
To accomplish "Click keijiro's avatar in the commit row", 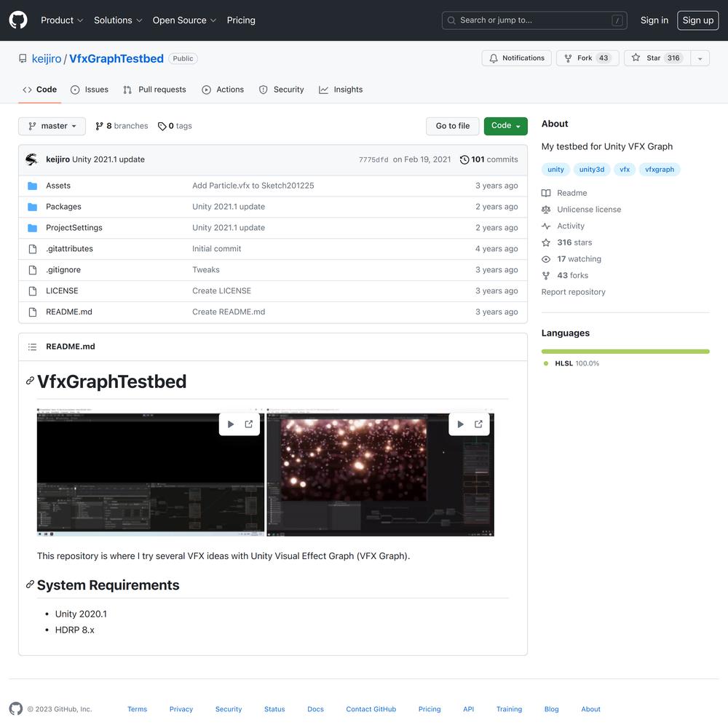I will click(31, 159).
